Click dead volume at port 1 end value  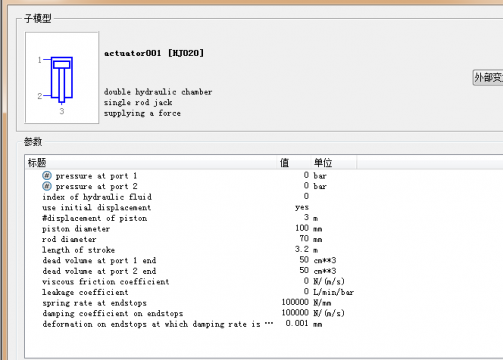(x=304, y=260)
